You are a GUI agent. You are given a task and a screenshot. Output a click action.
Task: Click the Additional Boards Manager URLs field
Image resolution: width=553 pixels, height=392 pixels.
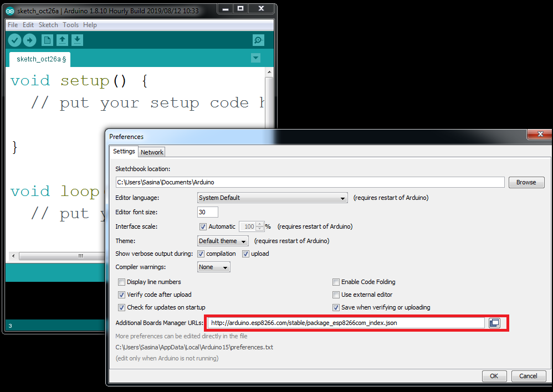[x=346, y=323]
